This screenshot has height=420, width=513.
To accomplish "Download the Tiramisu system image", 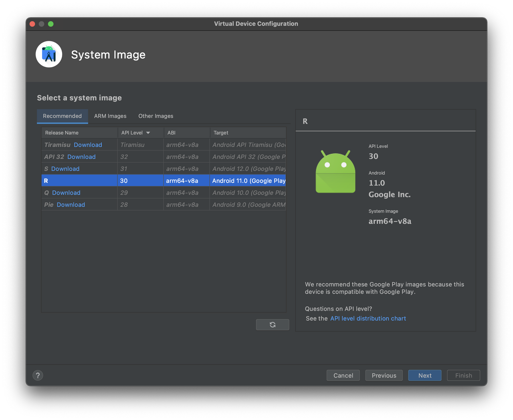I will coord(88,145).
